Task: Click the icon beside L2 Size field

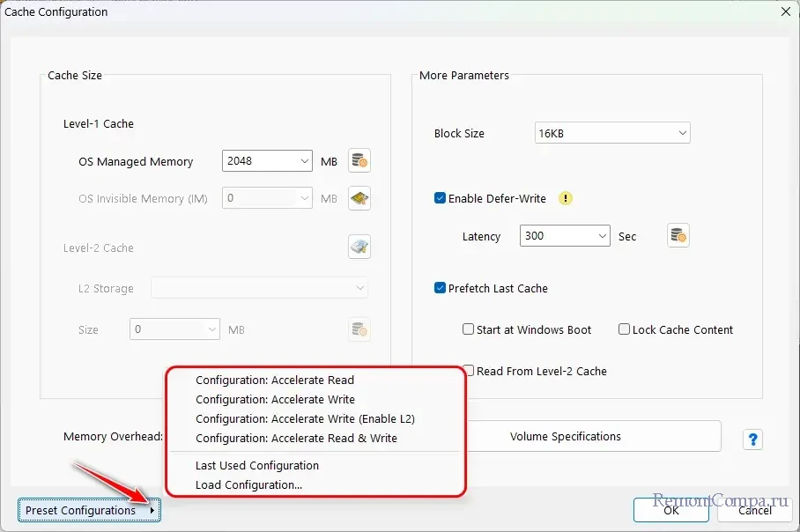Action: [x=359, y=329]
